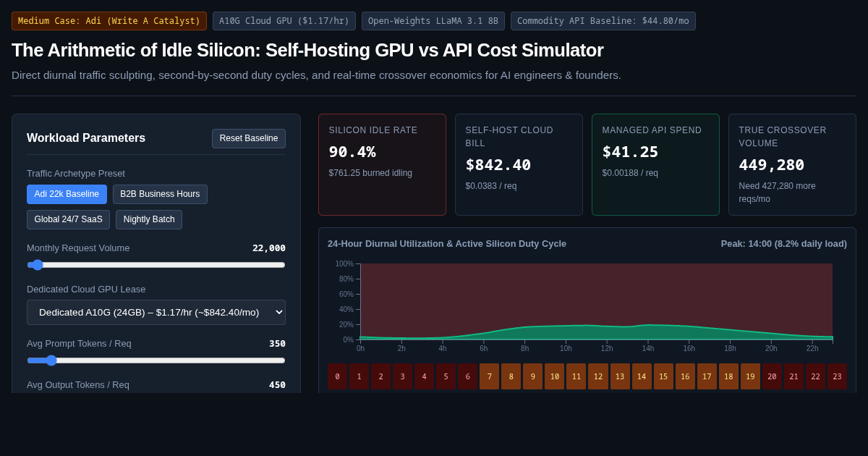Viewport: 868px width, 456px height.
Task: Toggle hour 4 duty cycle cell
Action: tap(424, 376)
